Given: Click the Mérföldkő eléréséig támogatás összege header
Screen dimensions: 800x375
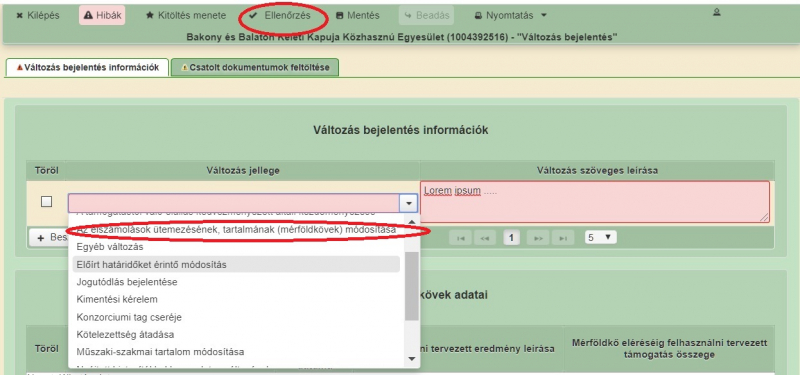Looking at the screenshot, I should point(669,348).
